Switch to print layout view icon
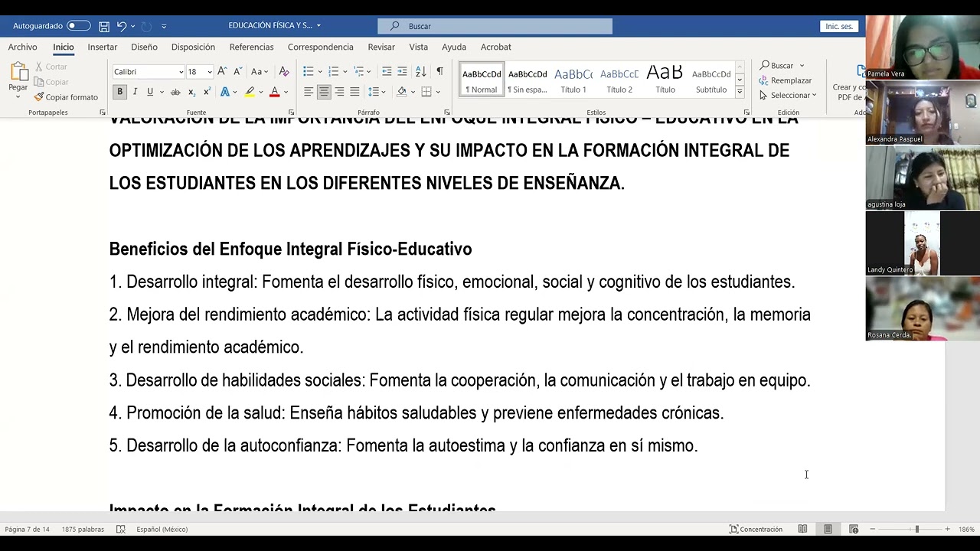 tap(828, 529)
